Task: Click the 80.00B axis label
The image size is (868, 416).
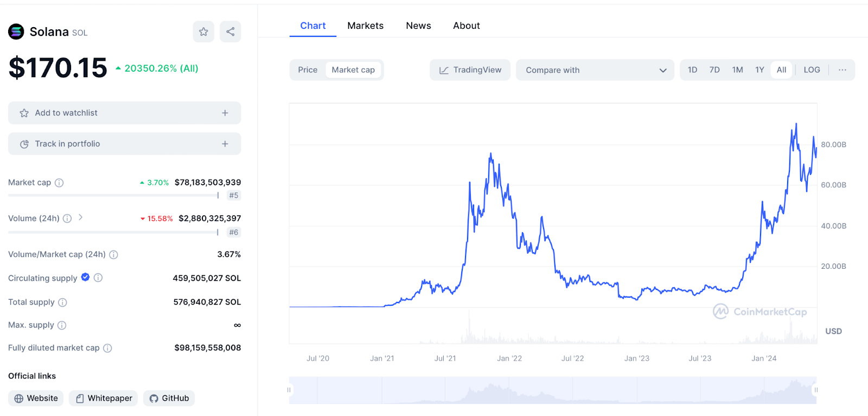Action: (x=833, y=144)
